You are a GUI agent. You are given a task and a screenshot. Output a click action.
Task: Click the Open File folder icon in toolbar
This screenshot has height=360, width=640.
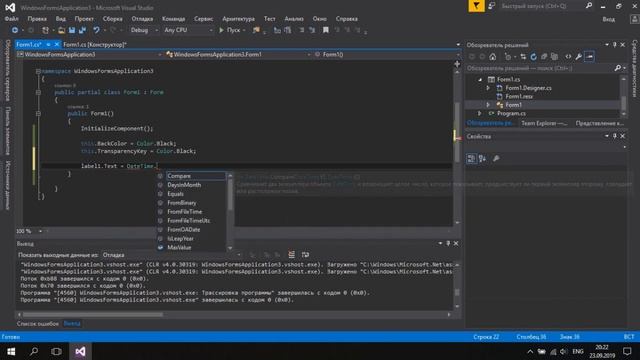(x=61, y=30)
